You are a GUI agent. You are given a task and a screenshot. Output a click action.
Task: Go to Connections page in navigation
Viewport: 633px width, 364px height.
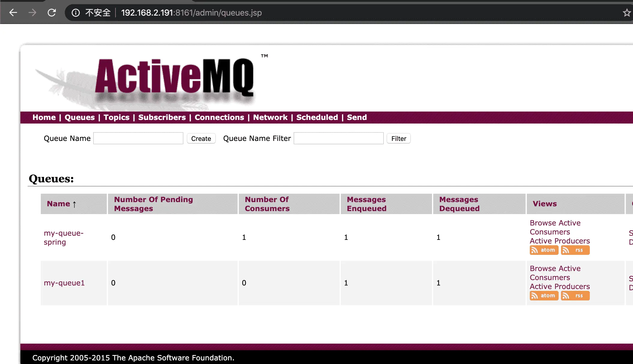(x=219, y=117)
